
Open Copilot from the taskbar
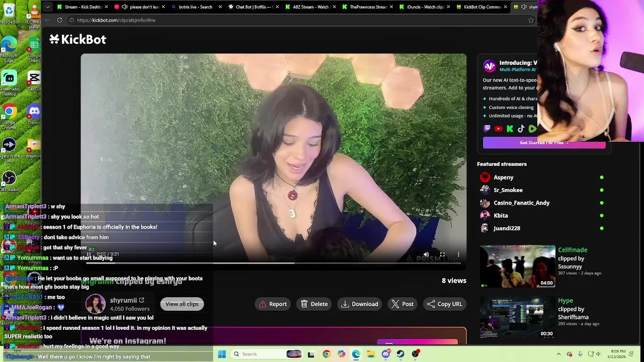tap(342, 354)
